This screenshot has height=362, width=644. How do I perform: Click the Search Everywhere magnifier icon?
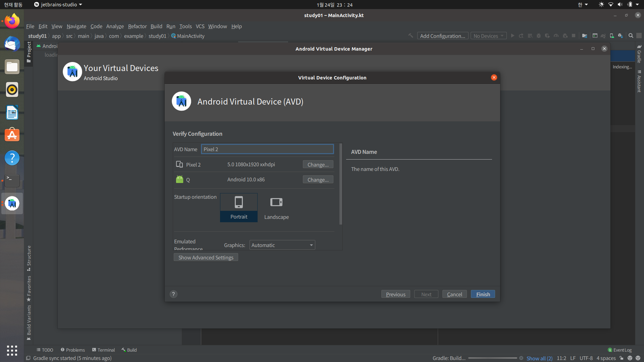click(x=631, y=36)
